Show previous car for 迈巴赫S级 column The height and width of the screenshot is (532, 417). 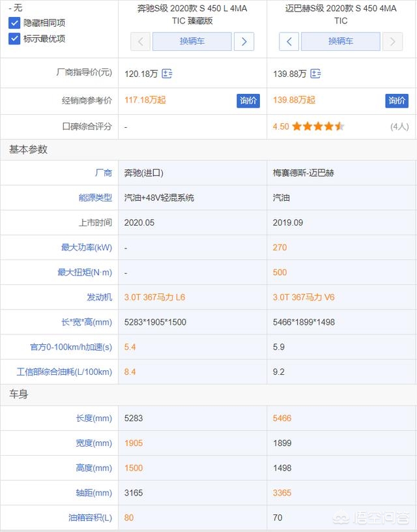click(x=289, y=41)
